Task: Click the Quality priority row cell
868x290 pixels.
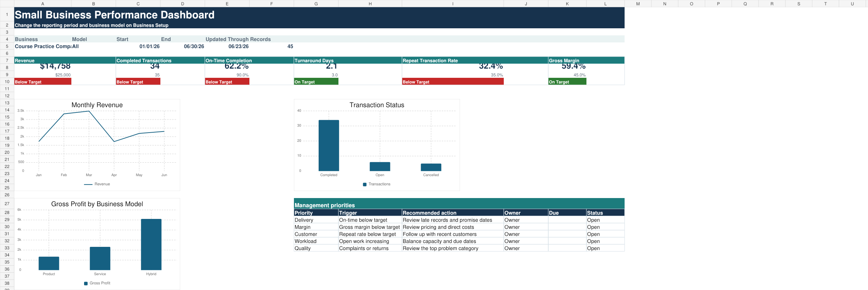Action: pyautogui.click(x=316, y=248)
